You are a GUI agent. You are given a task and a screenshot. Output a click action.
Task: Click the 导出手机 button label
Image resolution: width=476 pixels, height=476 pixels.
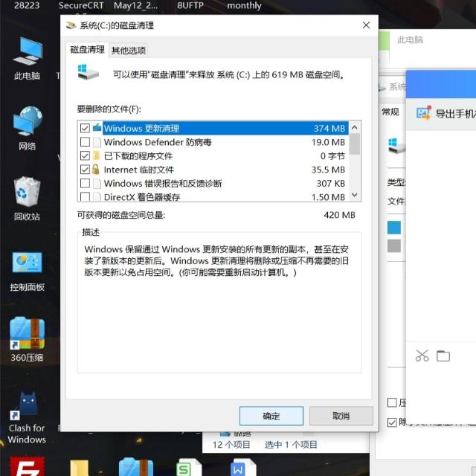455,114
